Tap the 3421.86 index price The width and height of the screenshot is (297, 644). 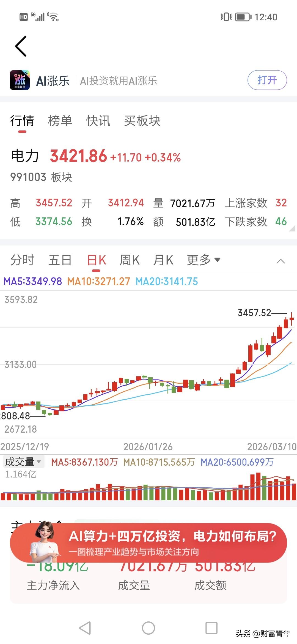[x=78, y=156]
